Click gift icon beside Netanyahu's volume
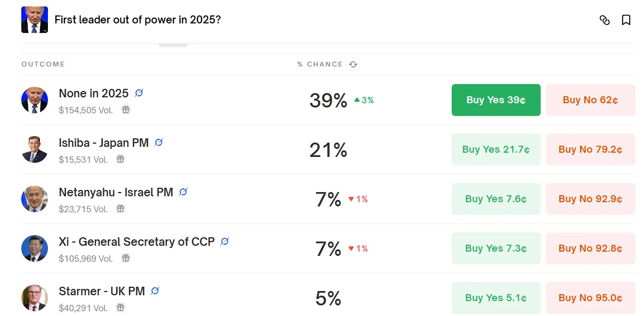The image size is (644, 316). [120, 209]
